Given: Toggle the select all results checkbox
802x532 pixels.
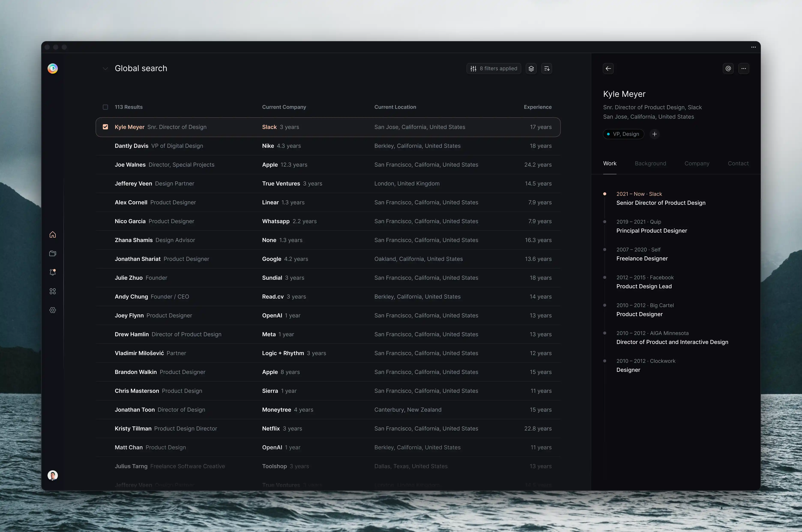Looking at the screenshot, I should [106, 107].
